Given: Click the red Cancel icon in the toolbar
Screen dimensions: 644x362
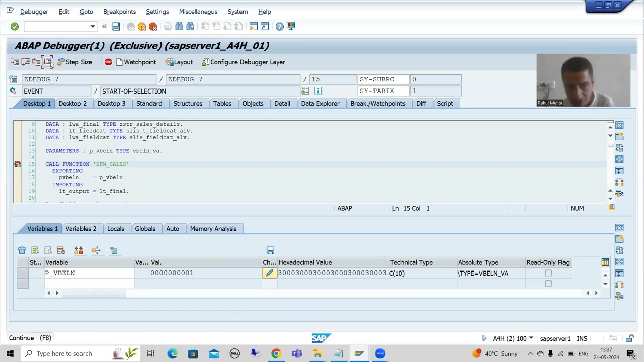Looking at the screenshot, I should coord(153,26).
